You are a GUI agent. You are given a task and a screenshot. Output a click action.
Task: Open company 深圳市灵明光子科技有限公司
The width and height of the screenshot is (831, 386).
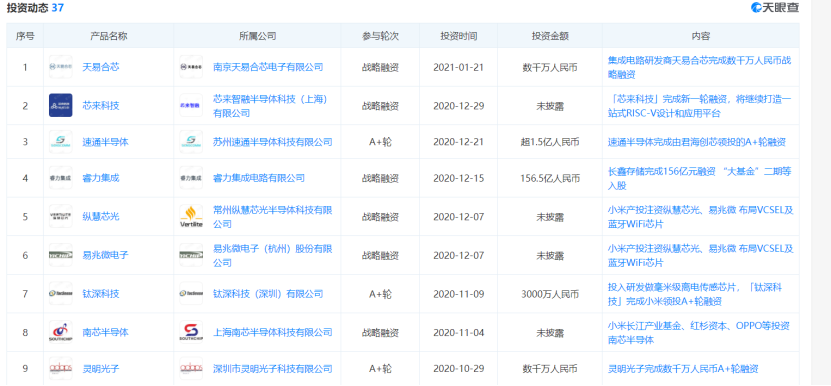click(273, 369)
